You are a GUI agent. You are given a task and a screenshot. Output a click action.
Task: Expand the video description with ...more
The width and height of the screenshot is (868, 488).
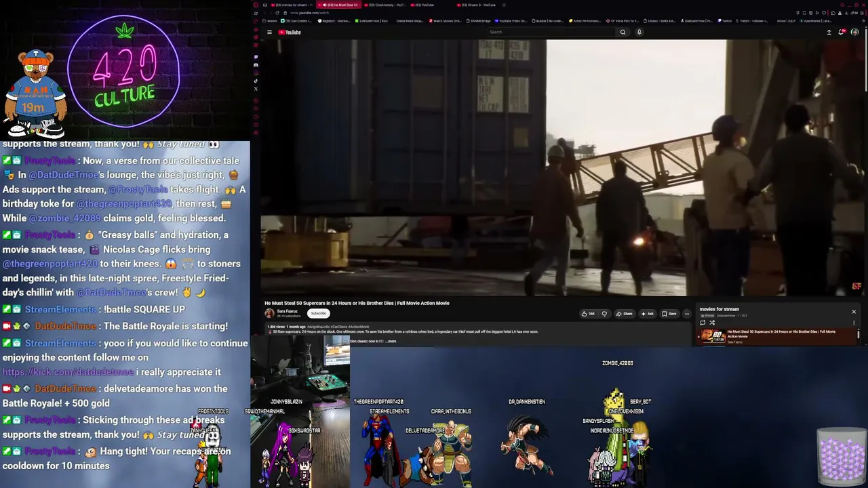391,341
